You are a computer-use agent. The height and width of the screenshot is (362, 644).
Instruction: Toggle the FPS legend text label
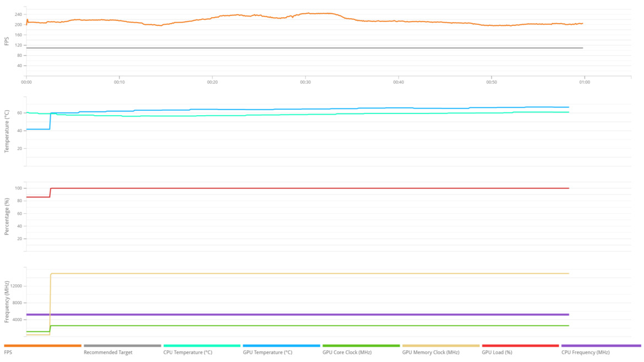[x=8, y=353]
